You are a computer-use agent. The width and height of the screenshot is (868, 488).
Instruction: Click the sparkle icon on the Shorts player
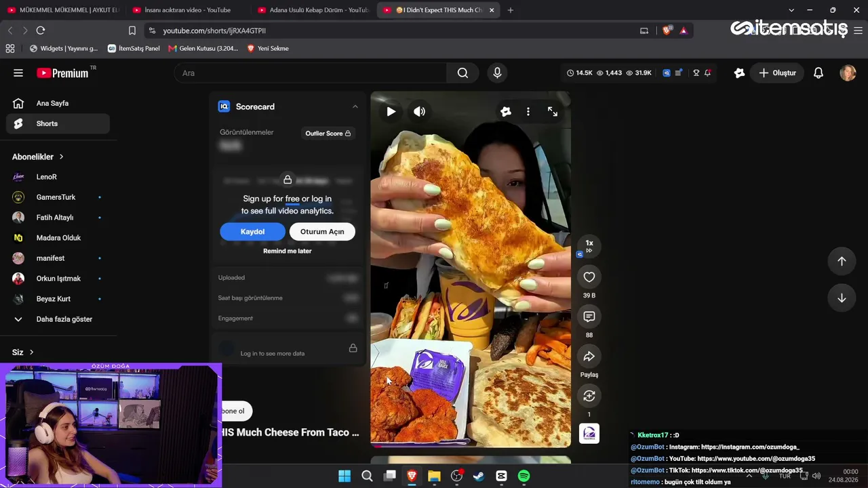tap(506, 112)
